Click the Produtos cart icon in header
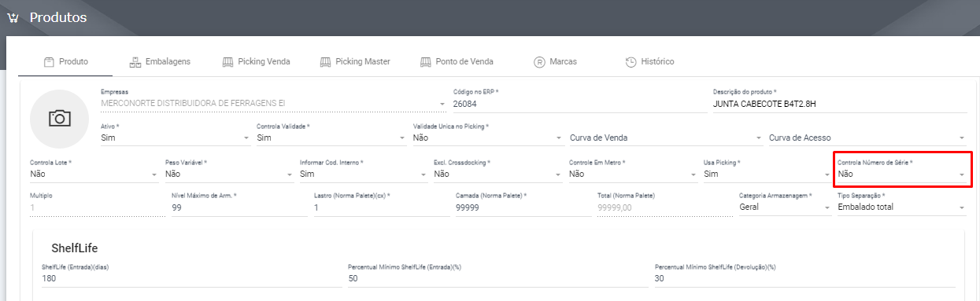This screenshot has width=980, height=301. pyautogui.click(x=13, y=17)
